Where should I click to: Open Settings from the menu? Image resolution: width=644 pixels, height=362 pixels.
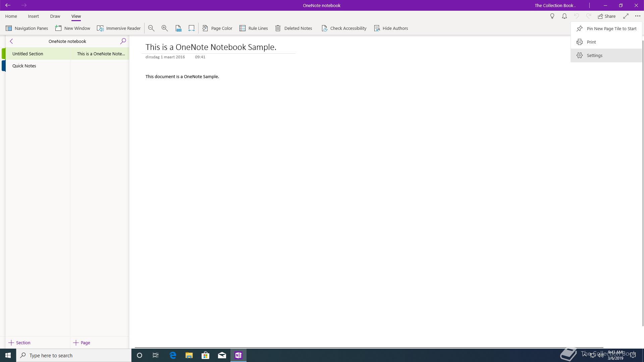click(x=606, y=55)
